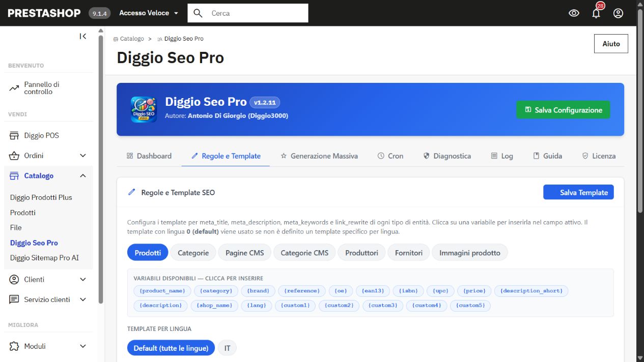Click the view shop eye icon
Screen dimensions: 644x362
pyautogui.click(x=574, y=13)
